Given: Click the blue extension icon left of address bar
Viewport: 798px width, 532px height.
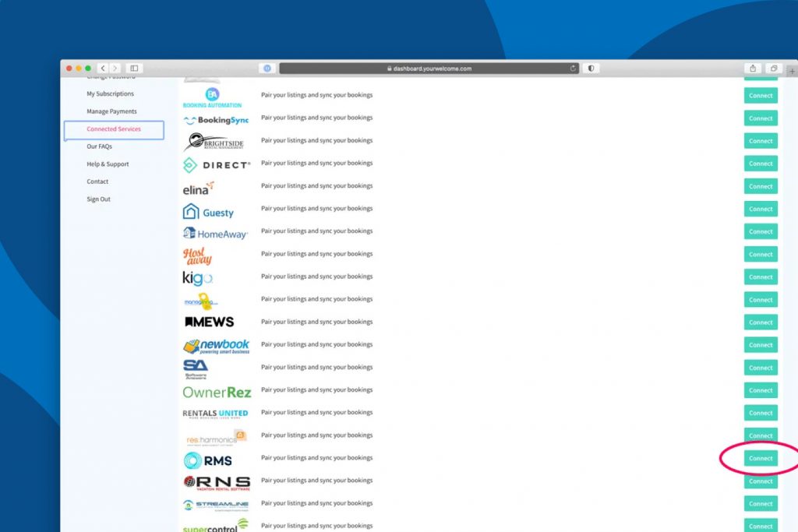Looking at the screenshot, I should pos(267,69).
